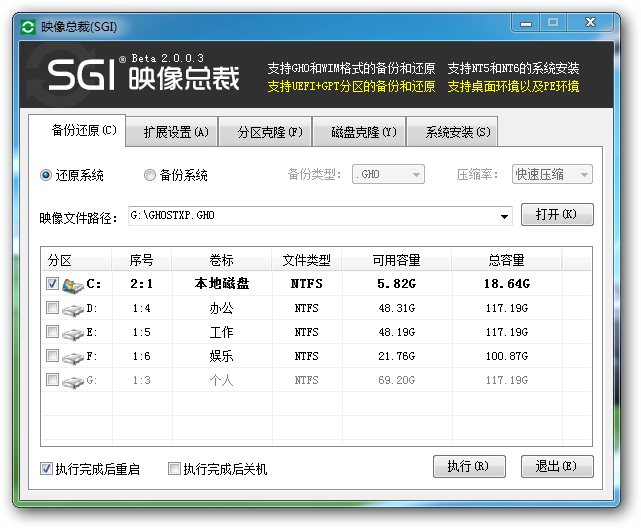Click the 个人 volume label cell

(222, 380)
